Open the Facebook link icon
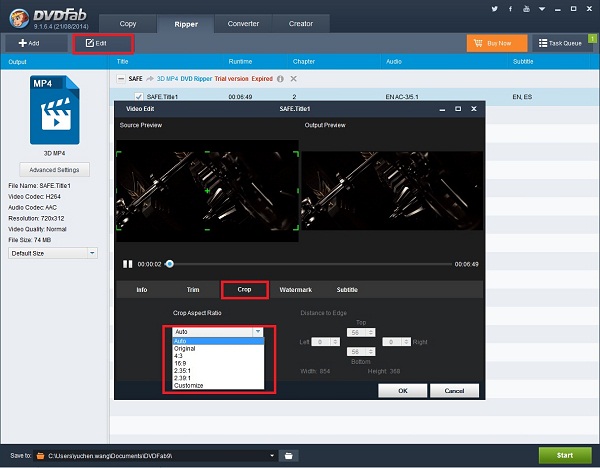This screenshot has width=600, height=468. [510, 9]
